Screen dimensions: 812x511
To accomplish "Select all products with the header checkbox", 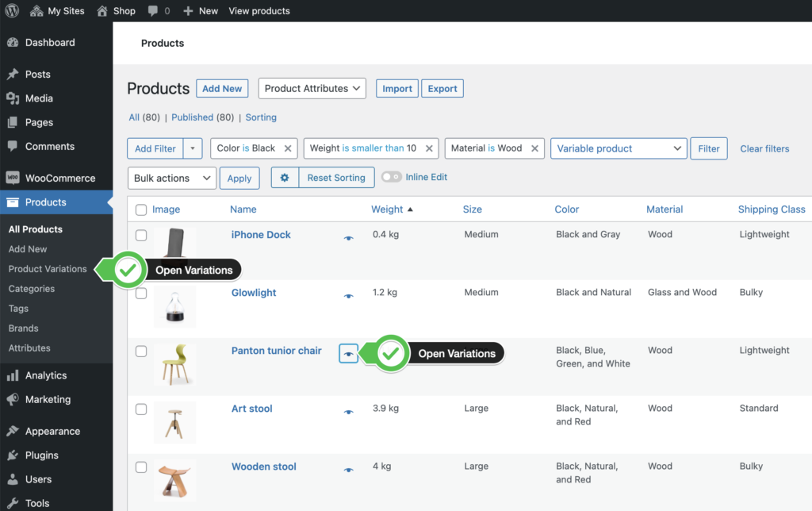I will pos(140,209).
